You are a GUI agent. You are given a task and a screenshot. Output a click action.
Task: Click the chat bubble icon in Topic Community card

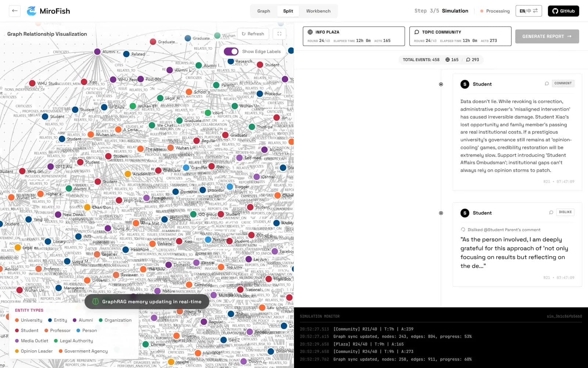coord(417,32)
